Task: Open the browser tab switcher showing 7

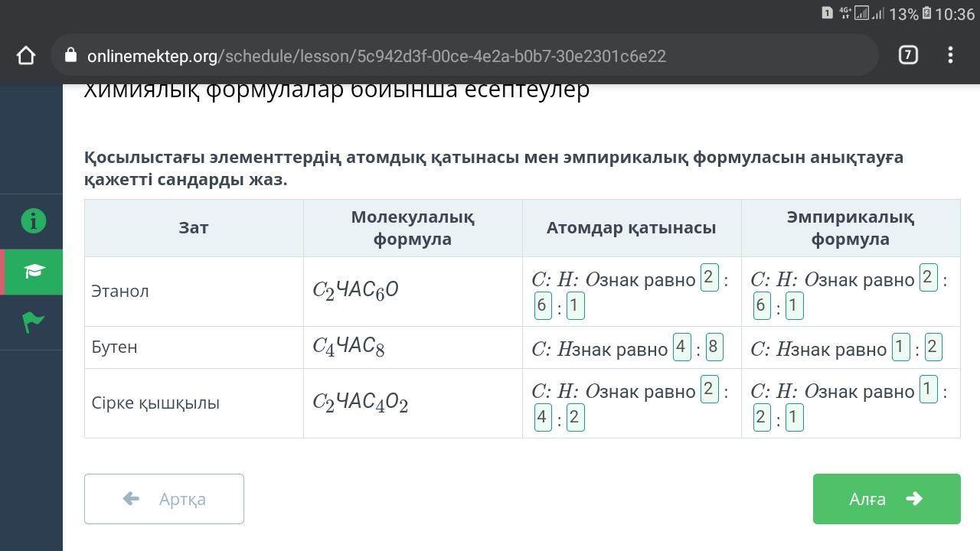Action: (x=908, y=55)
